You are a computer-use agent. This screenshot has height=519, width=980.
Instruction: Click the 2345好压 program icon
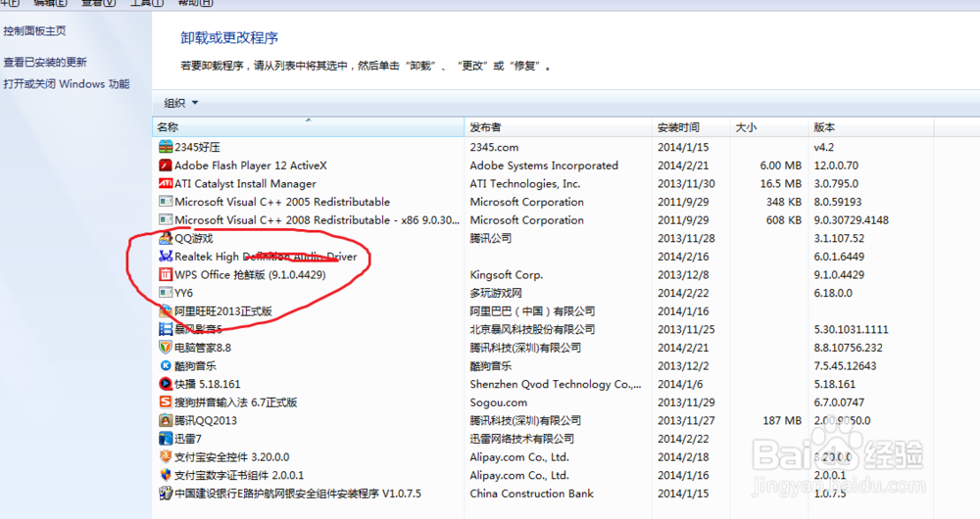pyautogui.click(x=165, y=147)
